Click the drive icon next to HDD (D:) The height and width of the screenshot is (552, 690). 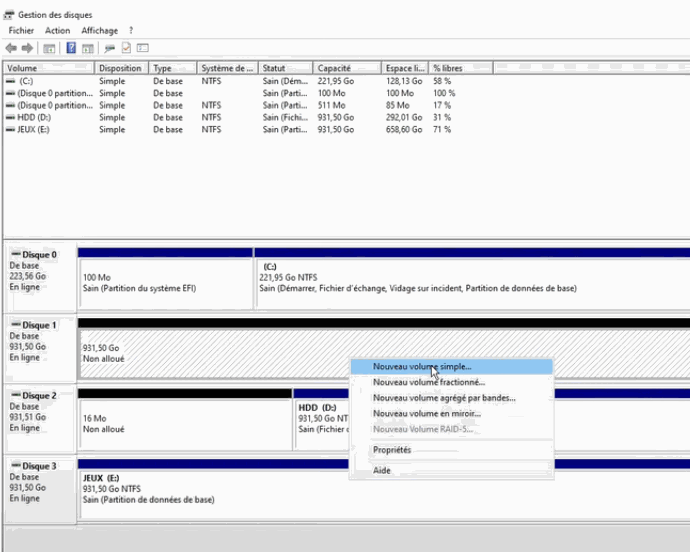click(x=10, y=118)
